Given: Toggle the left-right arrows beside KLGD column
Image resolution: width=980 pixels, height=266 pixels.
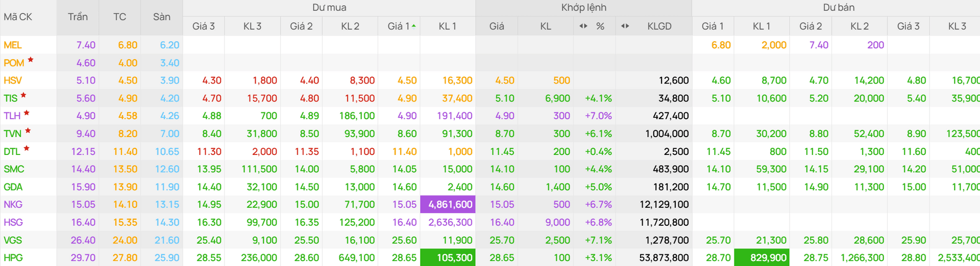Looking at the screenshot, I should point(625,26).
